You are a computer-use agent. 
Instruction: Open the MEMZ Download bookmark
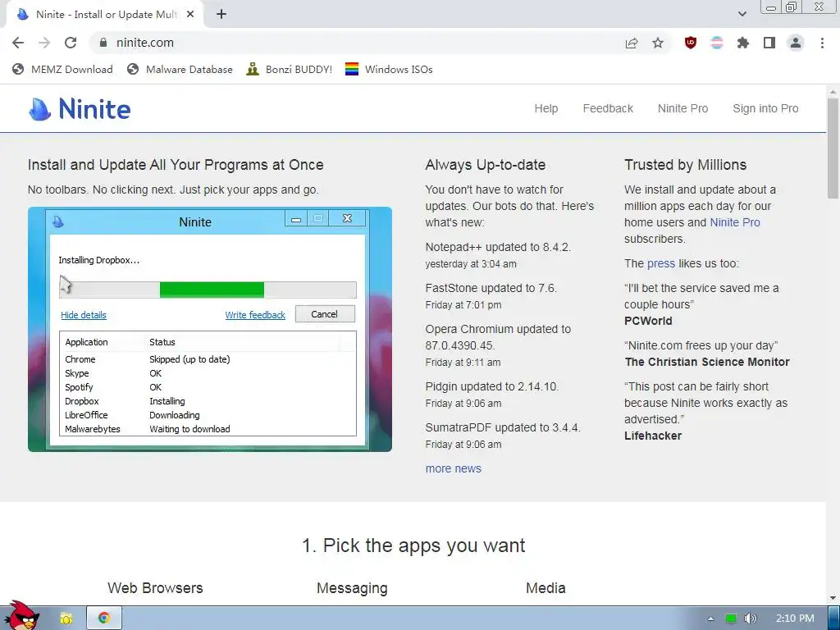pos(62,69)
